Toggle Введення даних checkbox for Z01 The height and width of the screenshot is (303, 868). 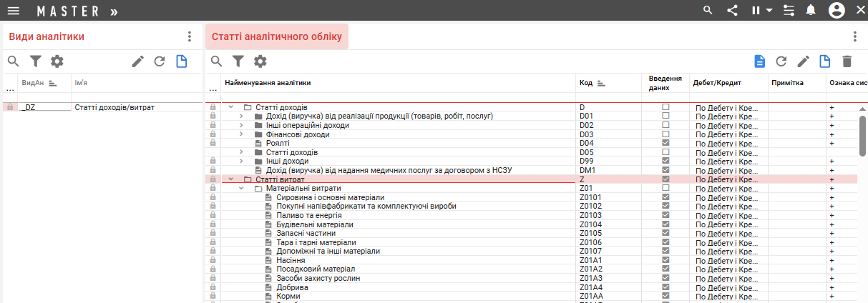pyautogui.click(x=665, y=189)
